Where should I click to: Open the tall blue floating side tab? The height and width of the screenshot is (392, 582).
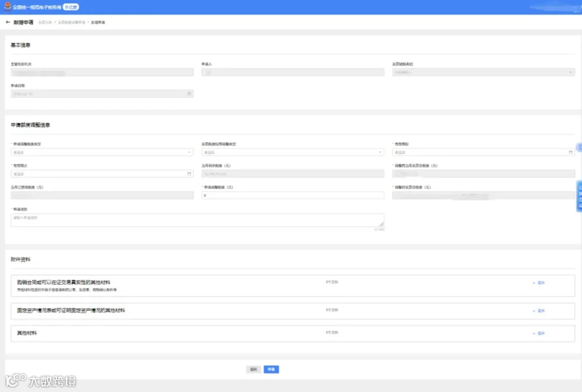[x=579, y=196]
